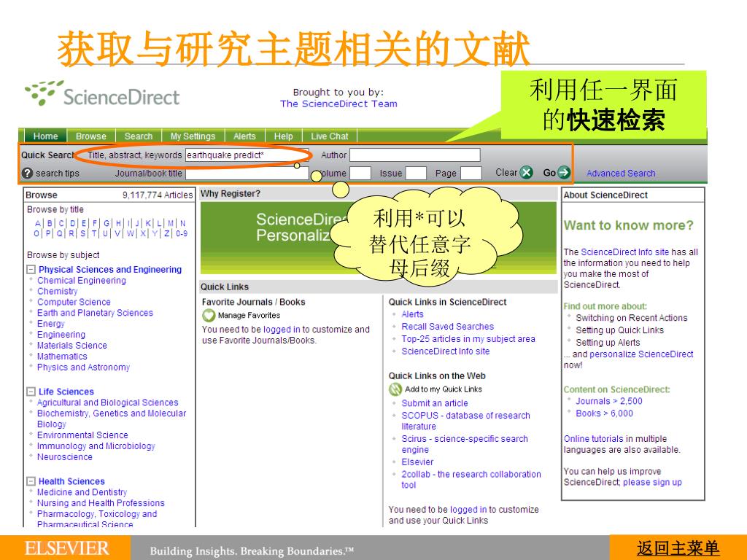This screenshot has width=747, height=560.
Task: Click the Go arrow icon
Action: click(x=564, y=172)
